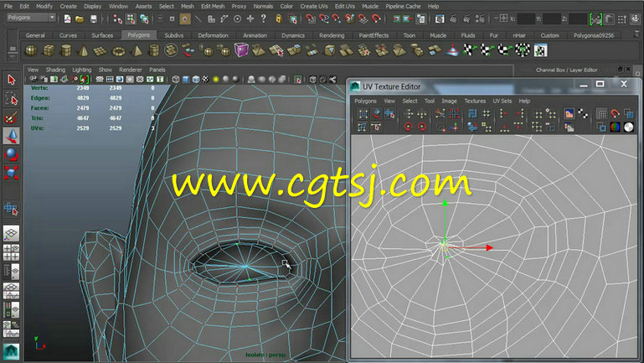Click the render current frame clapperboard icon
This screenshot has width=644, height=363.
(453, 19)
